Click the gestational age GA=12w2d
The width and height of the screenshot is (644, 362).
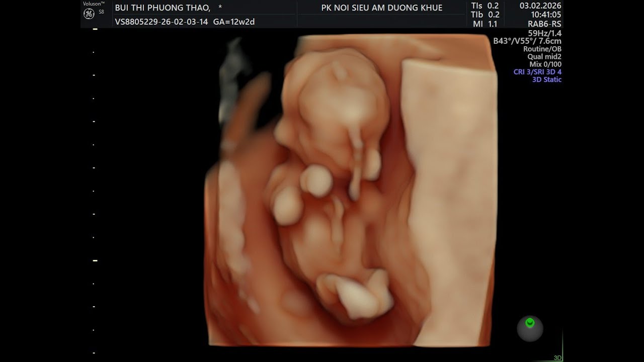click(x=234, y=22)
